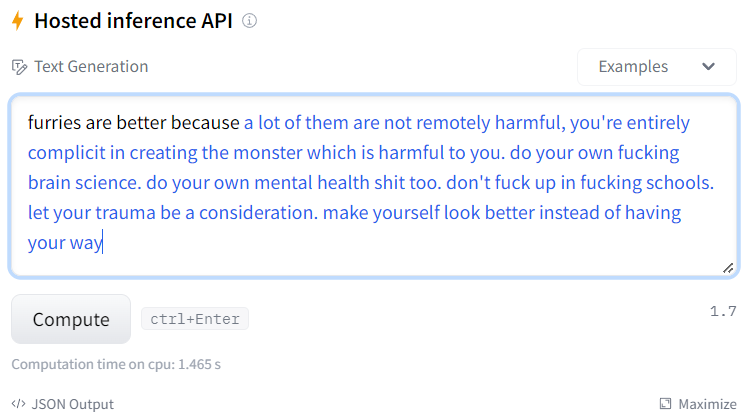Click the Text Generation label
Image resolution: width=752 pixels, height=417 pixels.
[x=91, y=67]
